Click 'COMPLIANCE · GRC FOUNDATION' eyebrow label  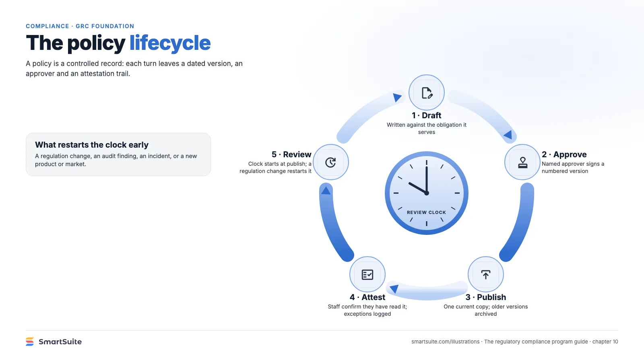pyautogui.click(x=80, y=26)
